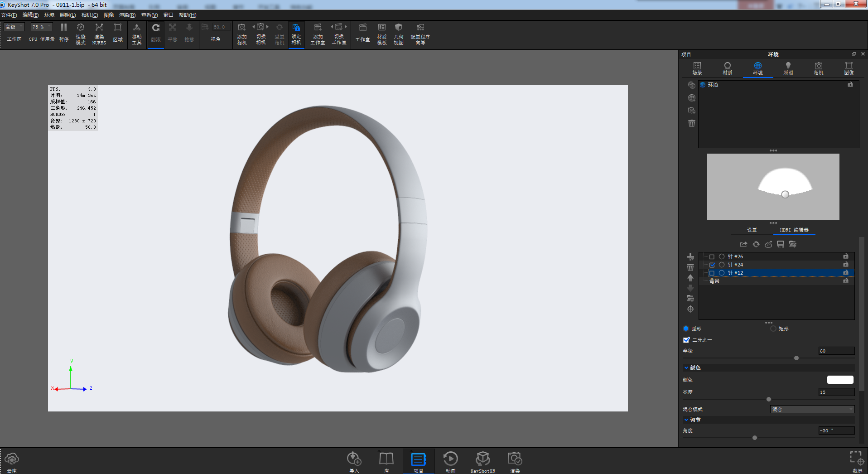Open the 材质模板 material templates
Viewport: 868px width, 474px height.
pyautogui.click(x=382, y=34)
